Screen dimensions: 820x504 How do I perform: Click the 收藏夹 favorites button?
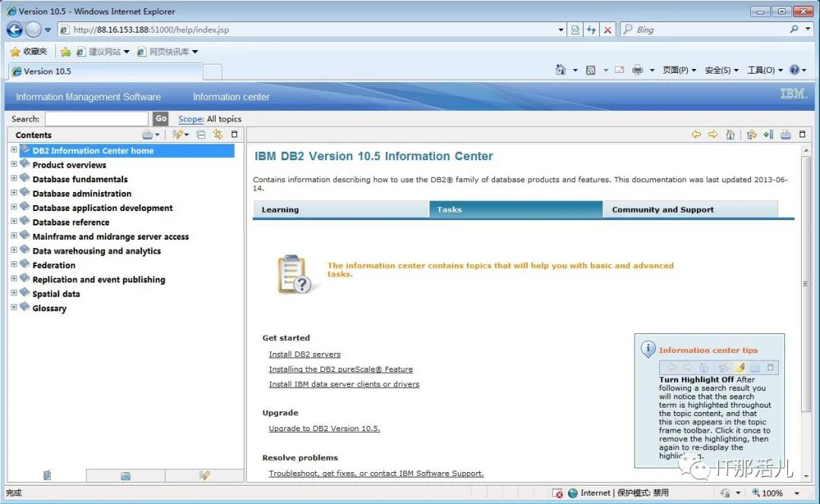click(x=30, y=52)
